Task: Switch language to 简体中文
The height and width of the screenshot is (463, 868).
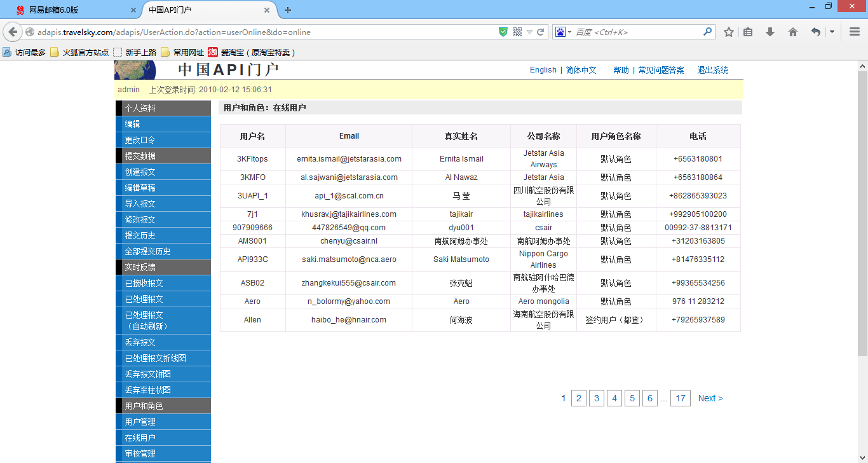Action: pos(581,70)
